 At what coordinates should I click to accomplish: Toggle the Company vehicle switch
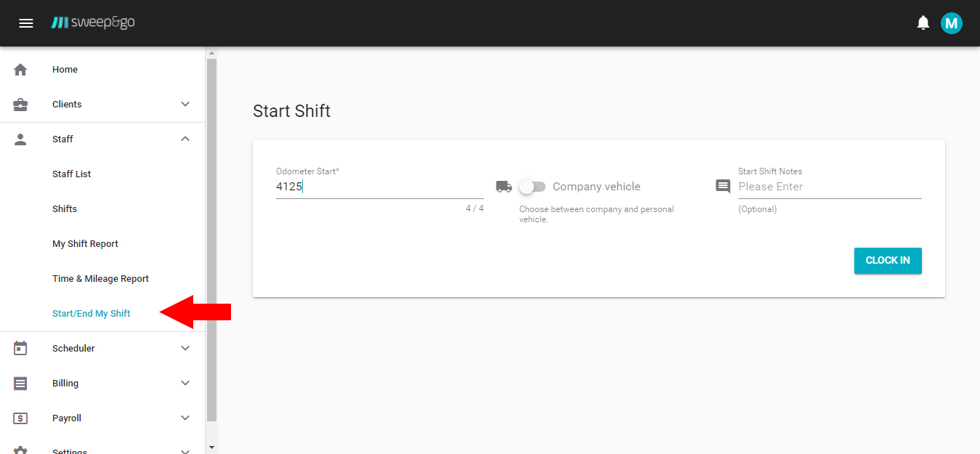click(x=532, y=187)
